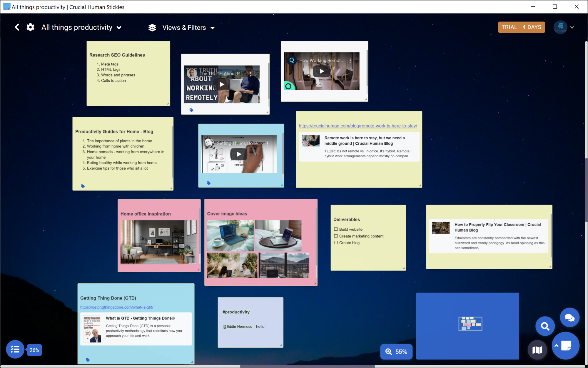Click the TRIAL - 4 DAYS button
This screenshot has width=588, height=368.
pos(521,27)
